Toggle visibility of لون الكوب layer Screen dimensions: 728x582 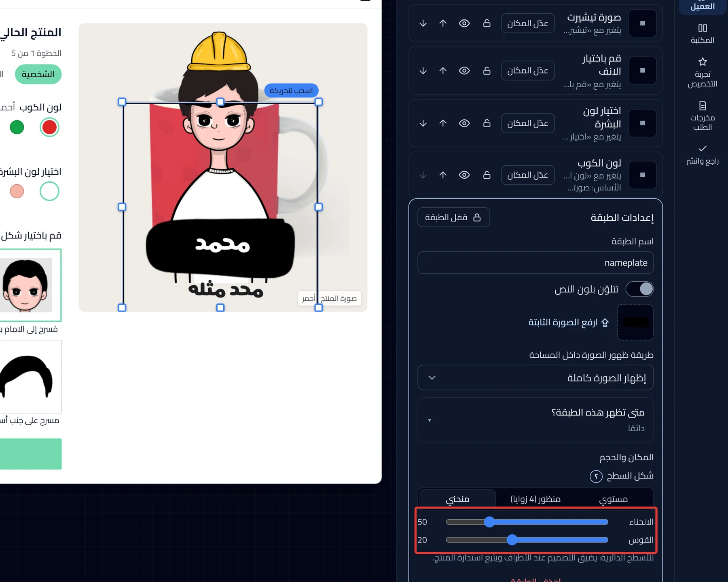click(x=464, y=175)
